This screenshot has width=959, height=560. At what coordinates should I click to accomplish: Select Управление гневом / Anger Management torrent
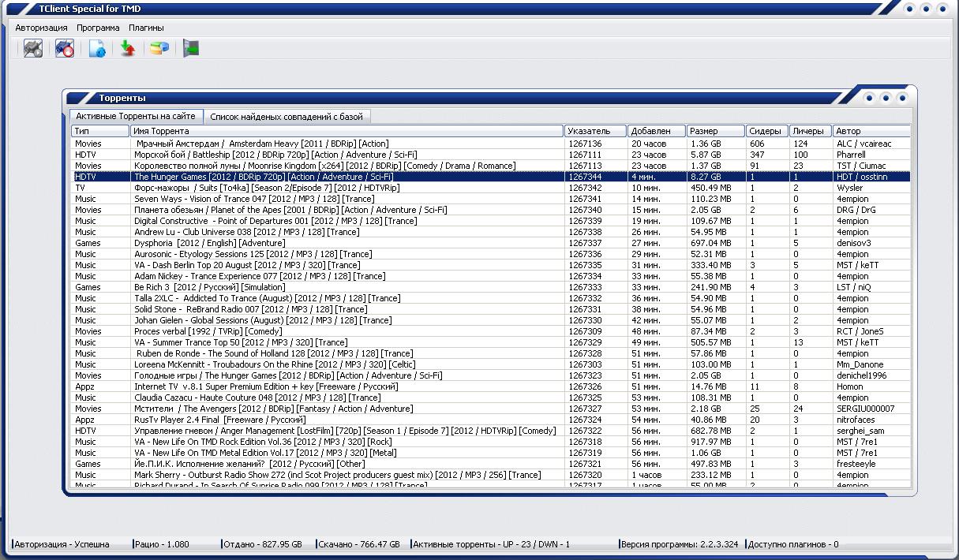click(x=490, y=431)
